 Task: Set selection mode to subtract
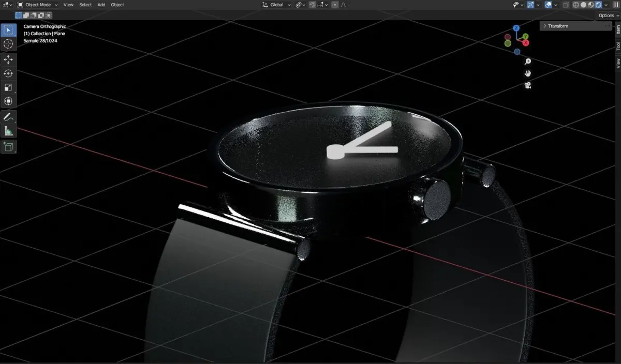coord(33,16)
